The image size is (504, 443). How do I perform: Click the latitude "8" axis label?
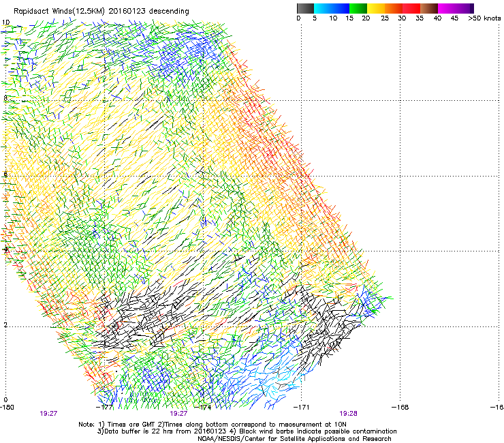pyautogui.click(x=5, y=98)
